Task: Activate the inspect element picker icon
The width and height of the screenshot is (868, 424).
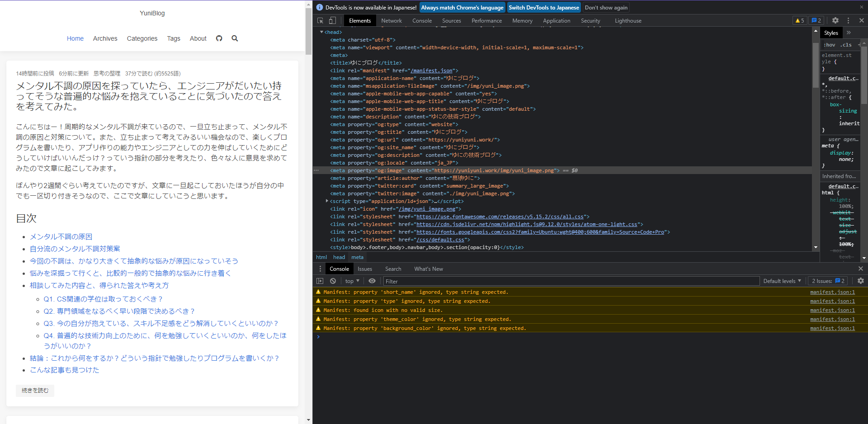Action: [320, 20]
